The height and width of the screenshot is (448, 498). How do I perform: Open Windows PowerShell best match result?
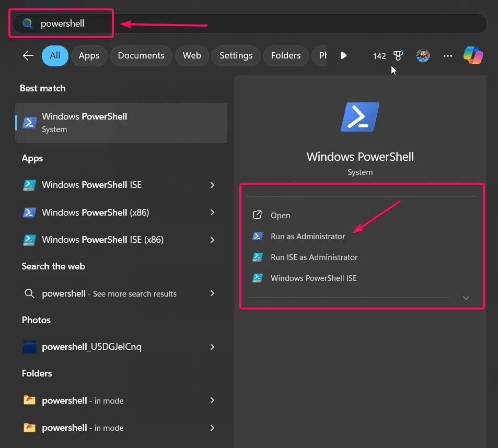121,123
